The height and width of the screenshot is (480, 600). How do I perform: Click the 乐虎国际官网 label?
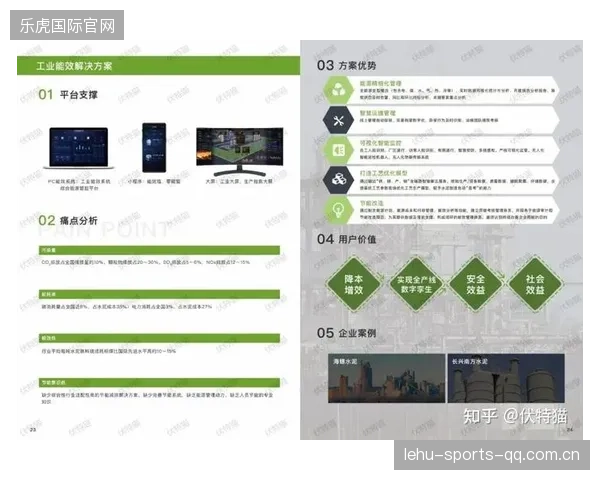(x=67, y=25)
